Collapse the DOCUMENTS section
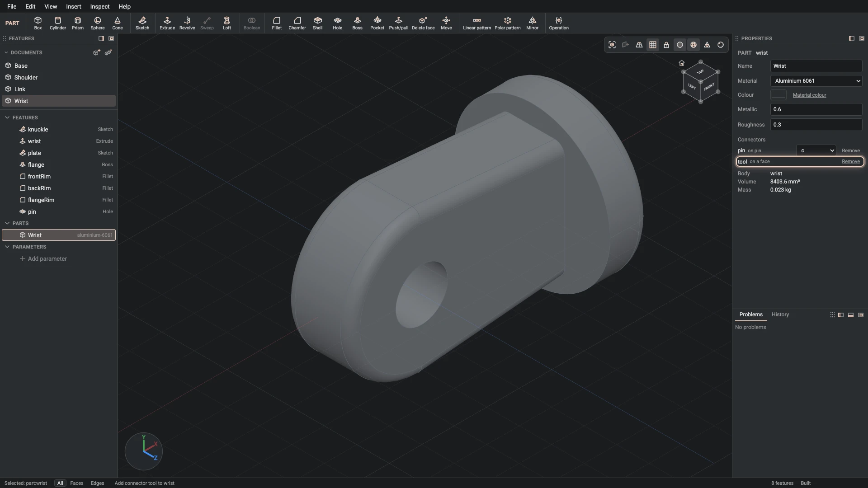868x488 pixels. point(6,52)
